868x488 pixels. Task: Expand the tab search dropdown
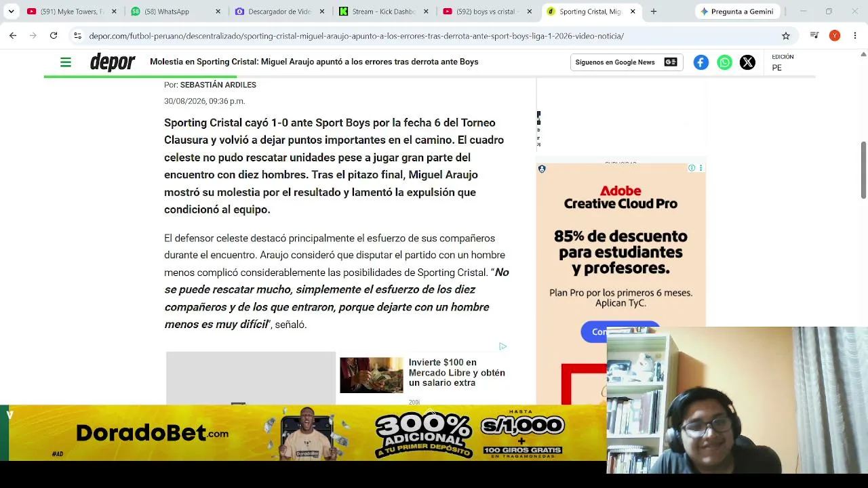pos(11,12)
